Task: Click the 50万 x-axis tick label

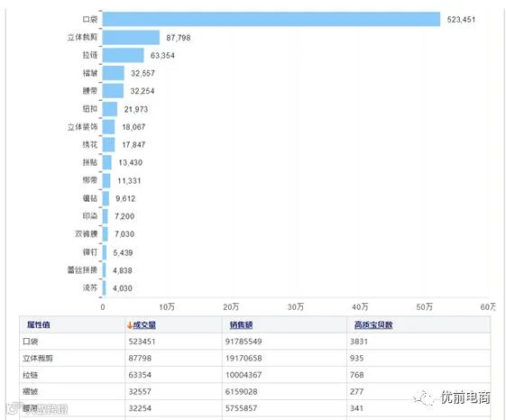Action: click(x=424, y=306)
